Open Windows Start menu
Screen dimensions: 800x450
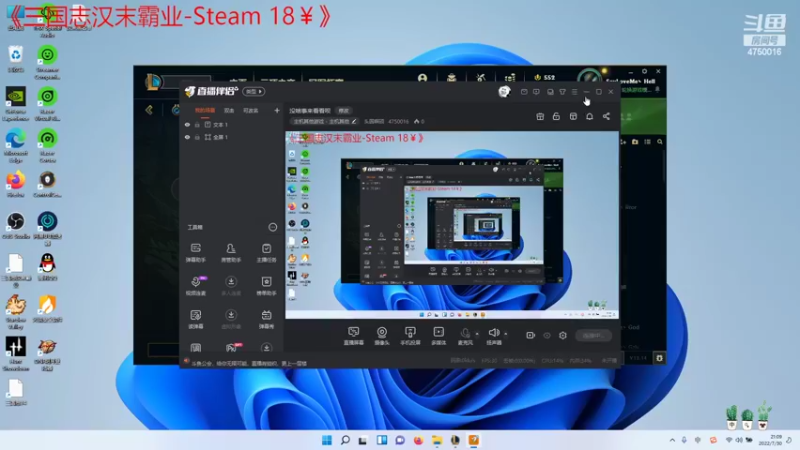click(327, 440)
